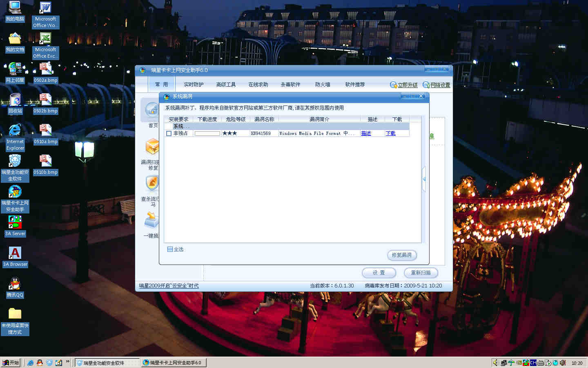Select the 系统... group row

(287, 126)
